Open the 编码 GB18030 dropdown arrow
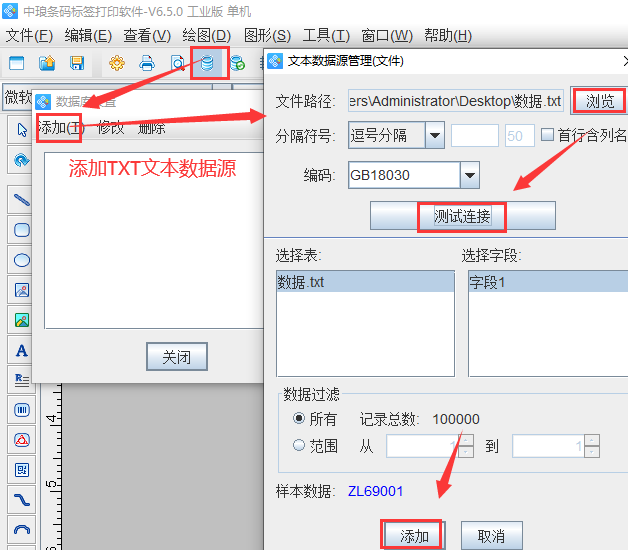628x550 pixels. click(x=470, y=175)
